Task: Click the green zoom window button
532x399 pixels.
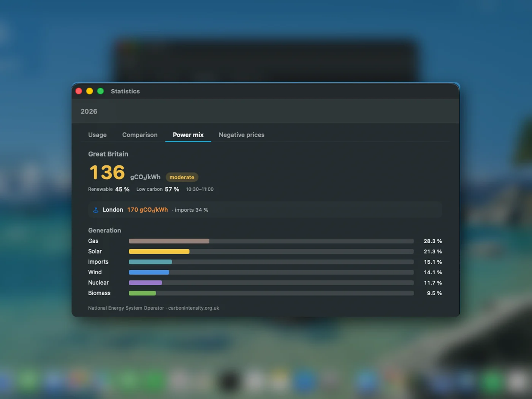Action: (101, 91)
